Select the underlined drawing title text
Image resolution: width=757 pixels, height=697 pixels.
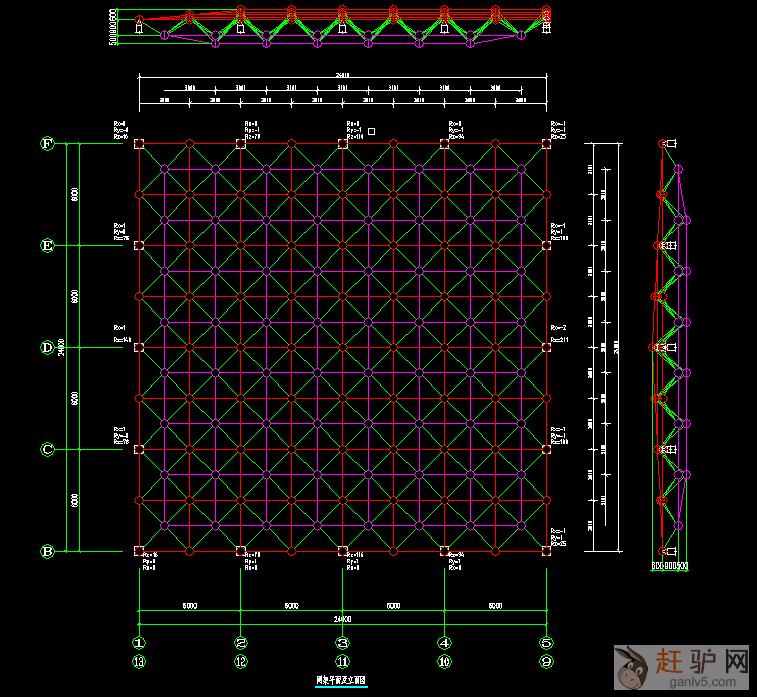341,681
